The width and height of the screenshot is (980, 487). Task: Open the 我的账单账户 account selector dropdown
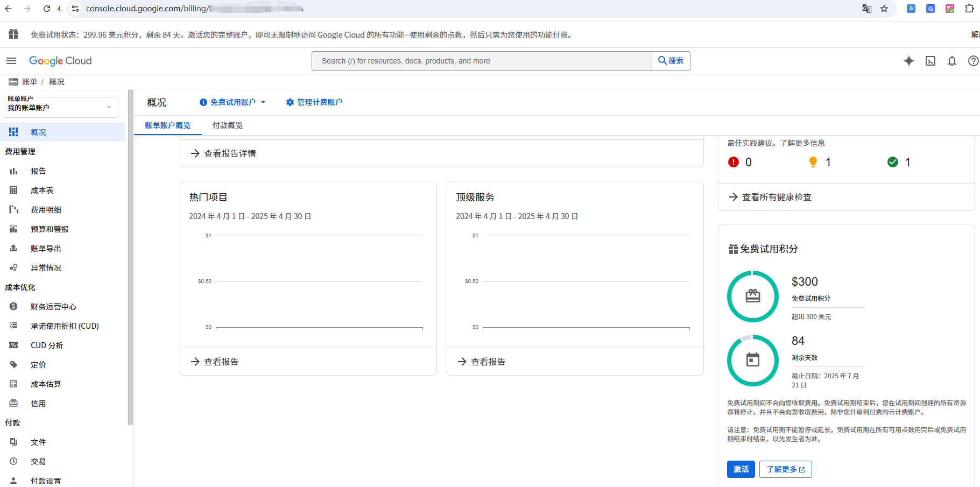coord(60,107)
